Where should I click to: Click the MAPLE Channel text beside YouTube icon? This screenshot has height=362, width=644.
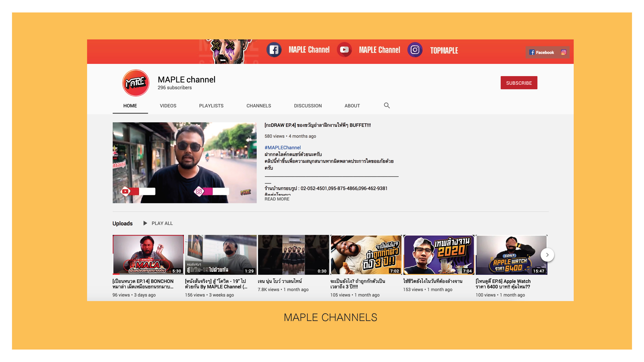(380, 50)
